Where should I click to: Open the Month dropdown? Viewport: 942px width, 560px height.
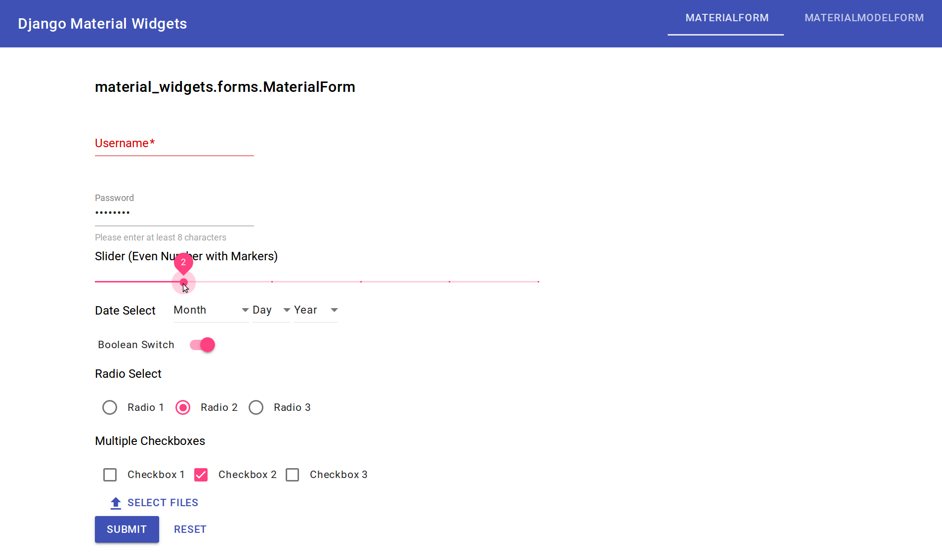(211, 310)
